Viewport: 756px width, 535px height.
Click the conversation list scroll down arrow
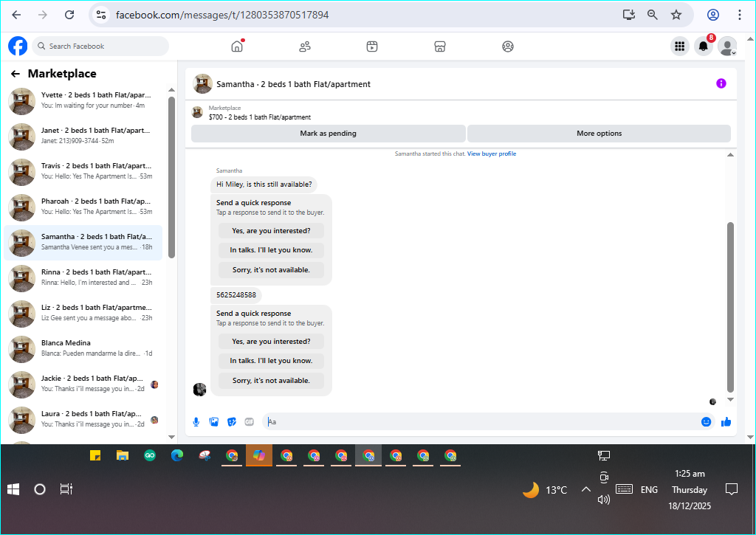(171, 437)
